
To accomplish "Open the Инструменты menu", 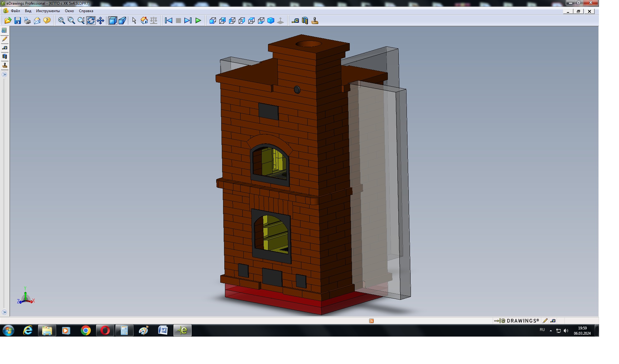I will pyautogui.click(x=48, y=11).
